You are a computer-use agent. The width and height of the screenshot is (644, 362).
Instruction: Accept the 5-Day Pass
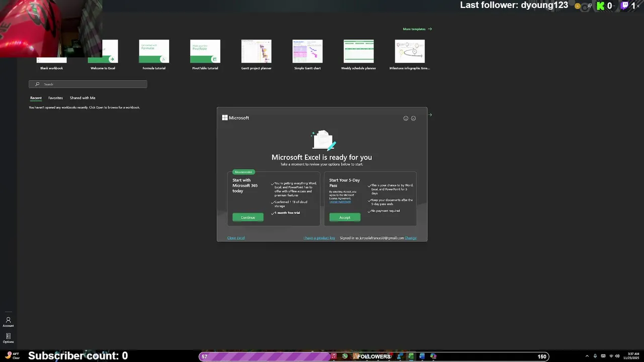(x=345, y=217)
